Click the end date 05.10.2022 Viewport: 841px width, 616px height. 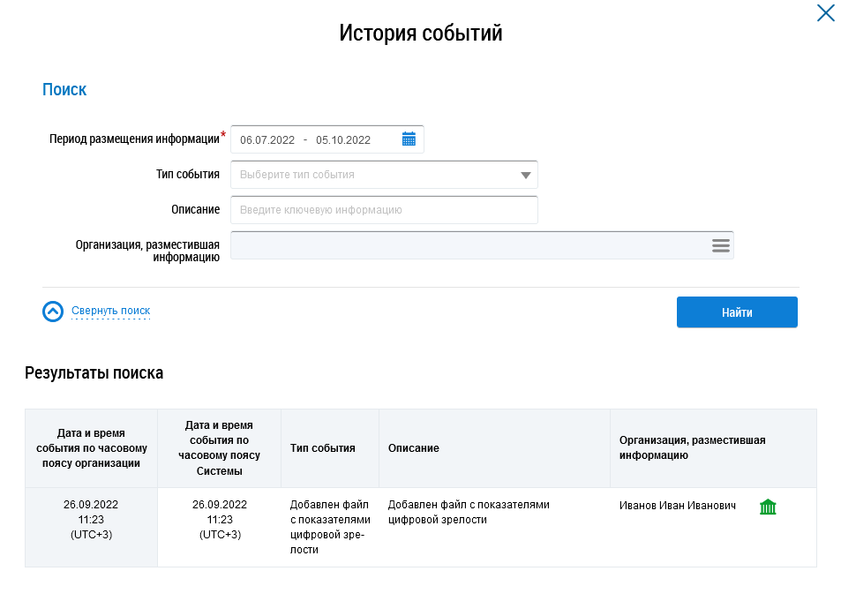343,139
